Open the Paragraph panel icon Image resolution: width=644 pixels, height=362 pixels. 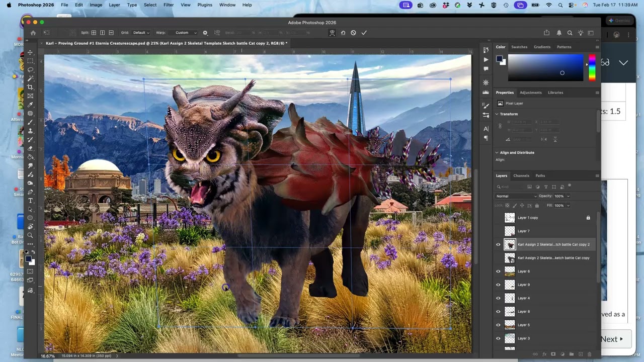tap(486, 138)
